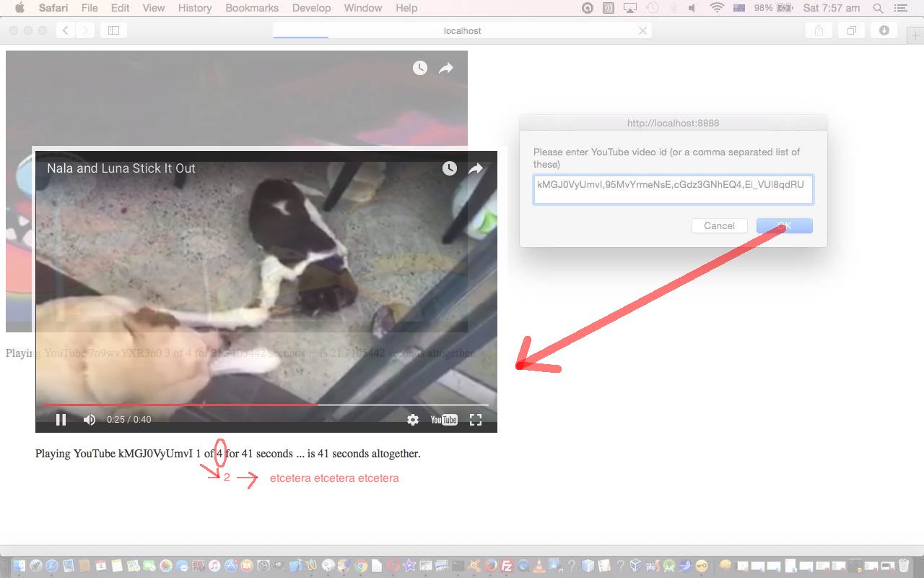Open the Help menu
Image resolution: width=924 pixels, height=578 pixels.
406,8
